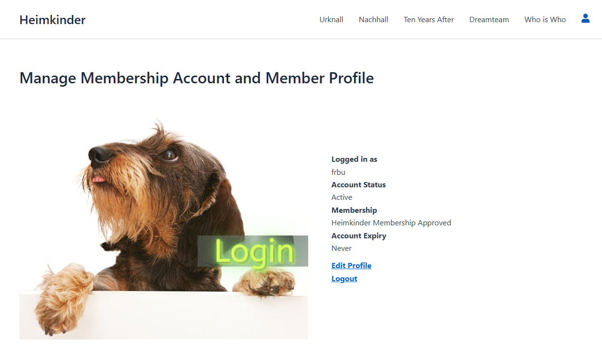Click the dog photo thumbnail
Viewport: 602px width, 364px height.
(144, 202)
